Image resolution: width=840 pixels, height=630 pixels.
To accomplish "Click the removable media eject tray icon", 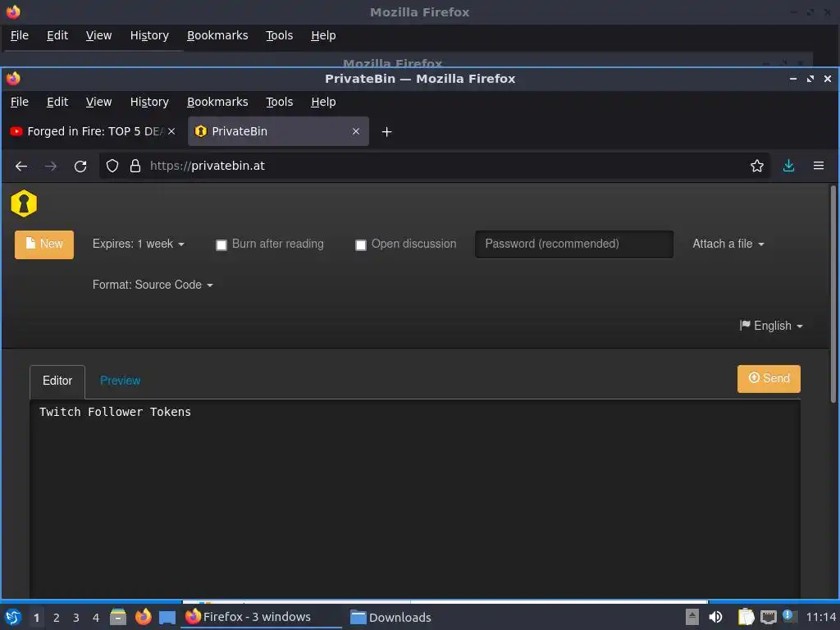I will pyautogui.click(x=692, y=617).
